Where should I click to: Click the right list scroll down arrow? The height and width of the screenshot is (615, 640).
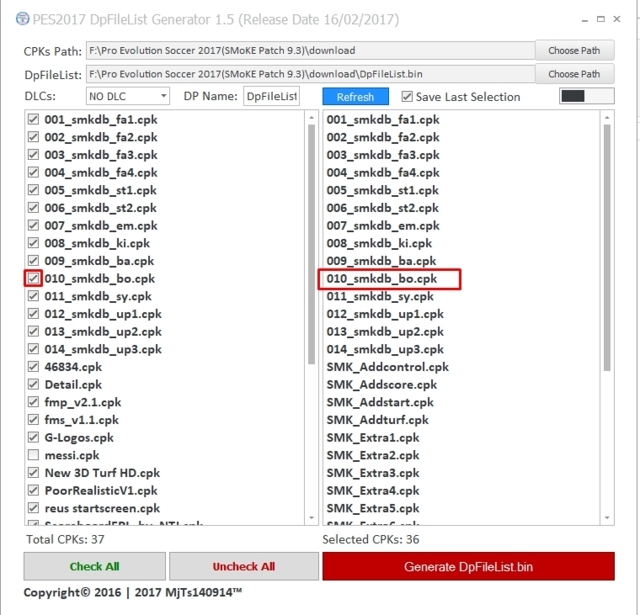(607, 517)
